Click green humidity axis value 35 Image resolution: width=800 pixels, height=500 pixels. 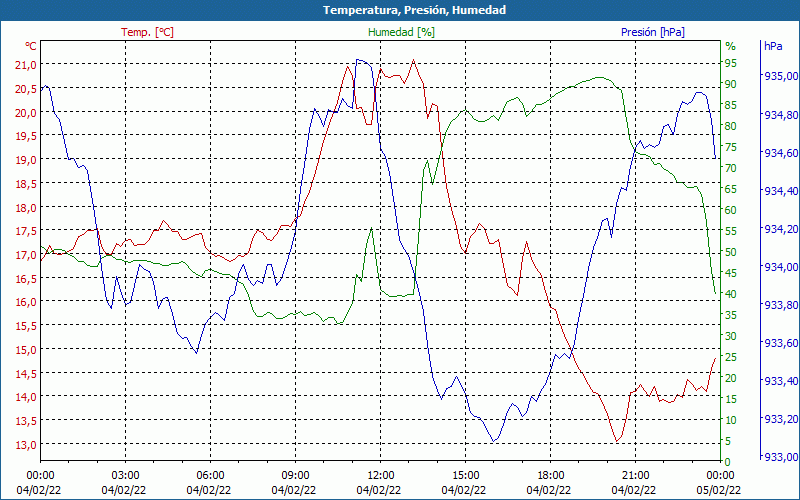(731, 315)
